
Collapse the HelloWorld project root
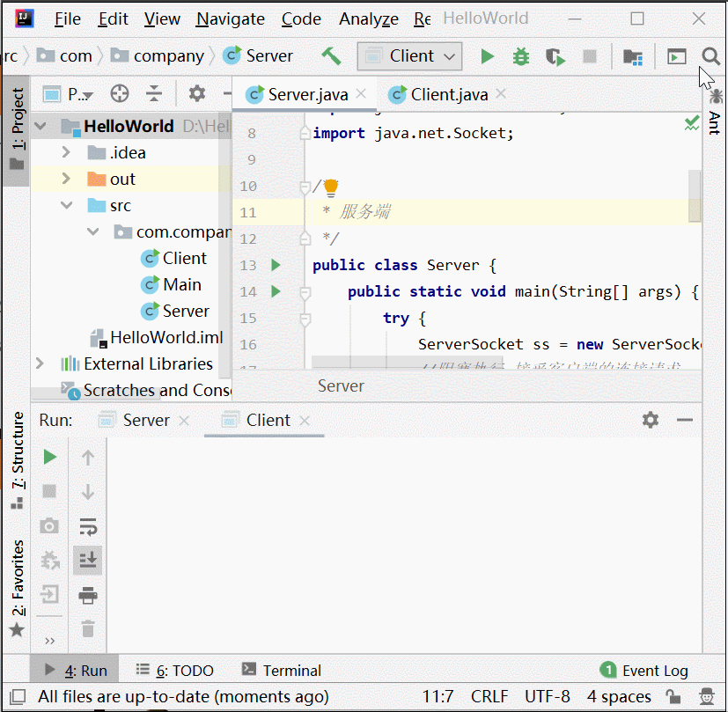pos(40,126)
